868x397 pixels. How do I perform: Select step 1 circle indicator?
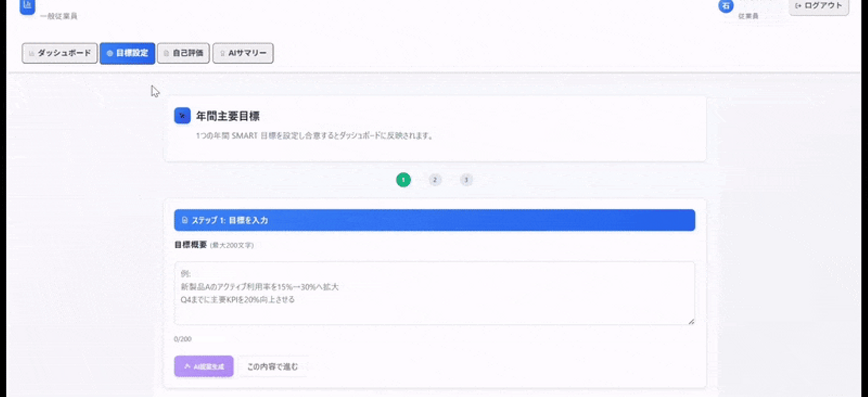[403, 180]
